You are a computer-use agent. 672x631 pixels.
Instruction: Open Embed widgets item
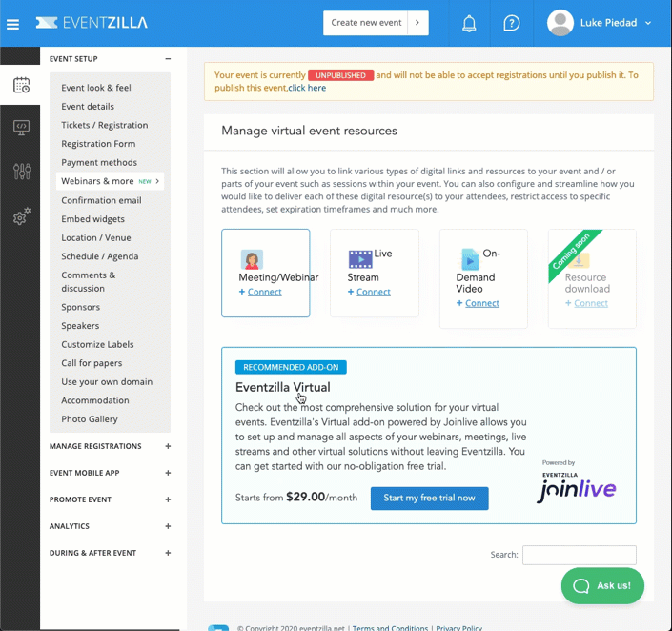92,219
